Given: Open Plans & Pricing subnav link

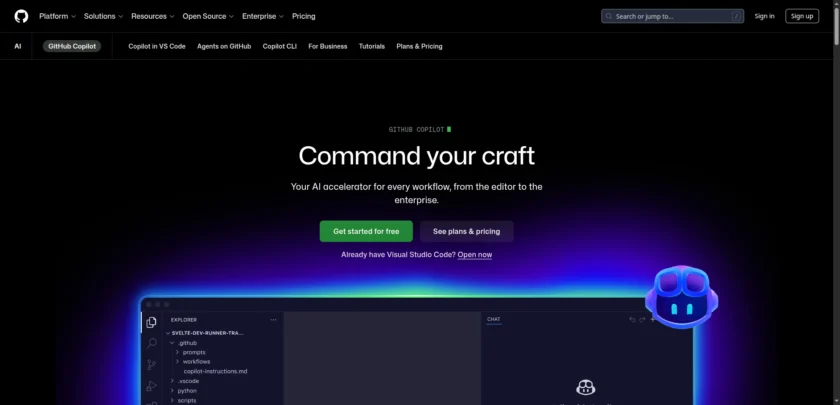Looking at the screenshot, I should click(x=419, y=46).
